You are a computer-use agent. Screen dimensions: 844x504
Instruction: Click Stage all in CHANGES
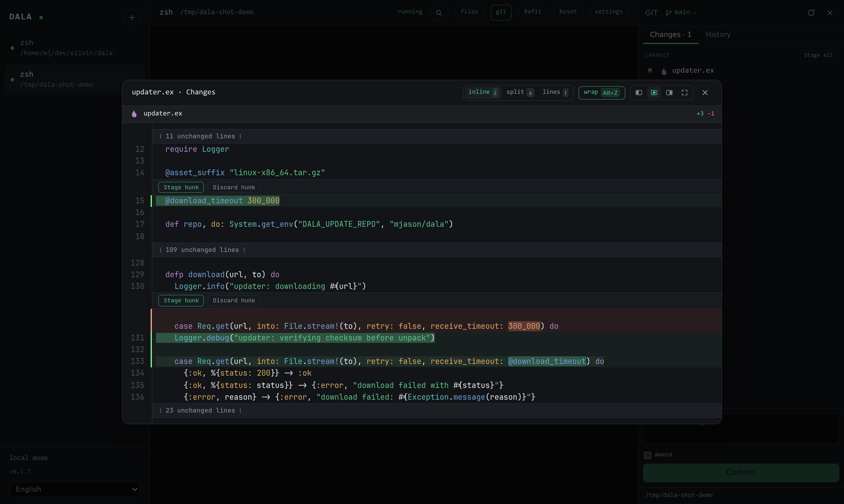[x=818, y=55]
